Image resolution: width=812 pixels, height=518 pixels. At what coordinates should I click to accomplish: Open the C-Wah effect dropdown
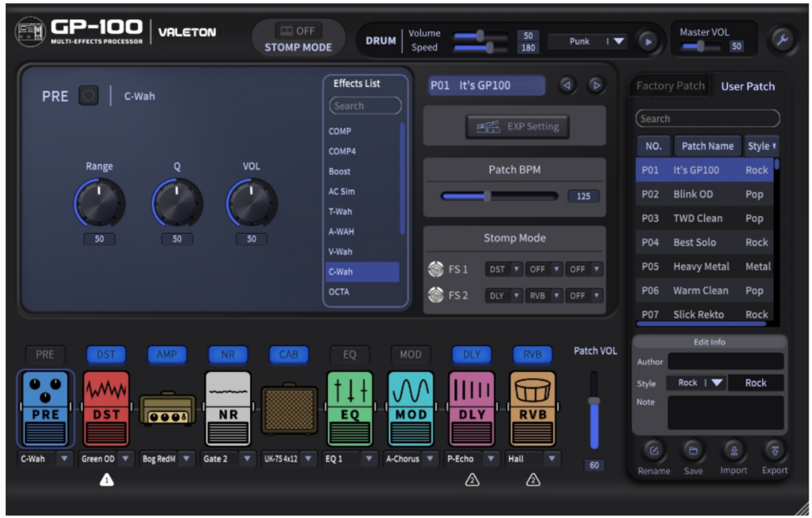46,459
